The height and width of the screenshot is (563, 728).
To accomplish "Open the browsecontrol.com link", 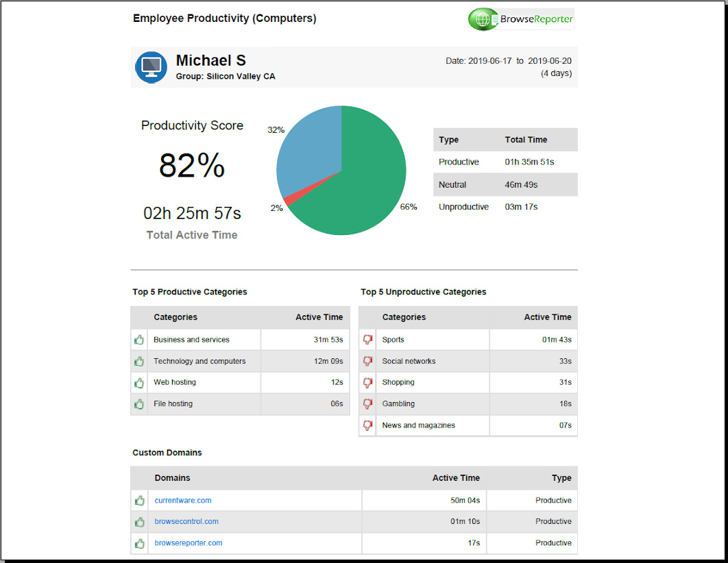I will pyautogui.click(x=186, y=522).
